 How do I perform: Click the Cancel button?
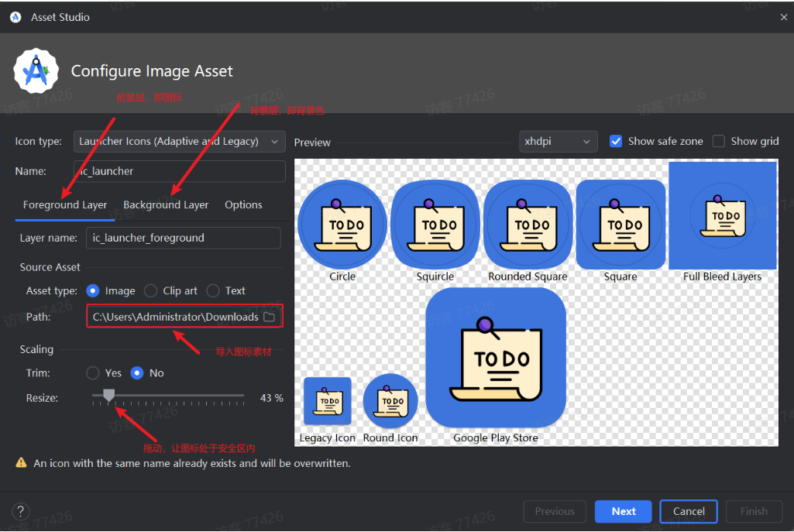click(689, 511)
